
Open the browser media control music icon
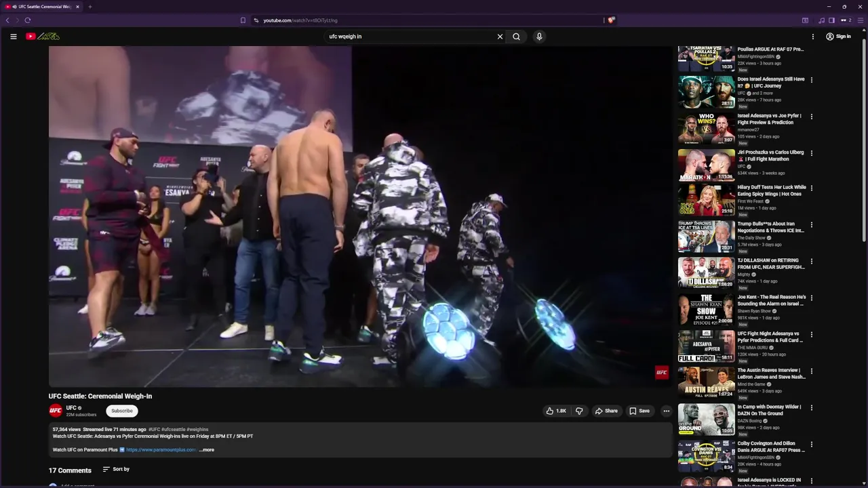[x=822, y=20]
